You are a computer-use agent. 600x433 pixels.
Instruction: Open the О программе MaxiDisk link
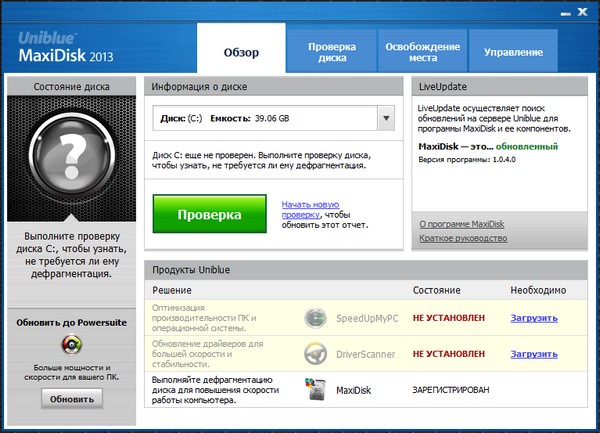463,224
